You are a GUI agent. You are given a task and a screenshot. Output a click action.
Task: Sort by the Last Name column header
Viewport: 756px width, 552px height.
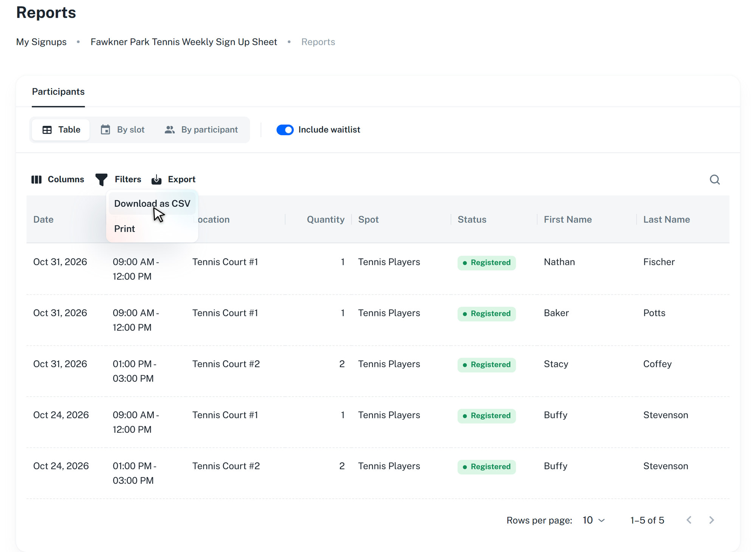pos(666,220)
